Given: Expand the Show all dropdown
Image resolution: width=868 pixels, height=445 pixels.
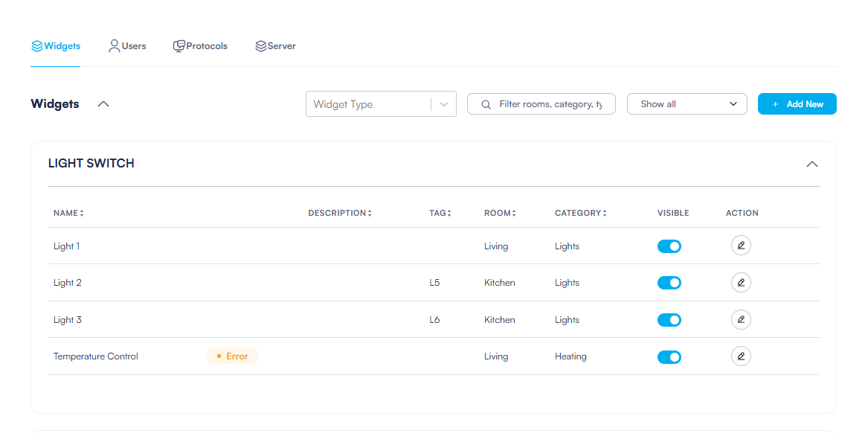Looking at the screenshot, I should pos(687,104).
